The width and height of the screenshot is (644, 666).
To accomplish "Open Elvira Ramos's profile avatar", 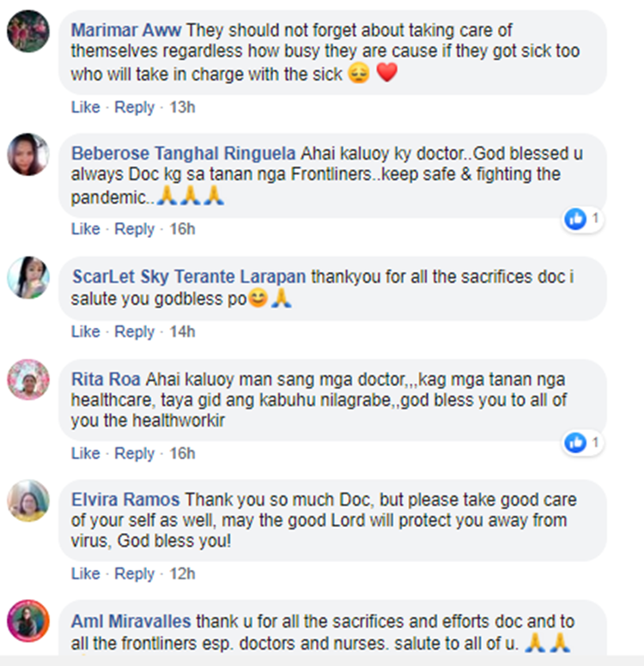I will [x=28, y=500].
